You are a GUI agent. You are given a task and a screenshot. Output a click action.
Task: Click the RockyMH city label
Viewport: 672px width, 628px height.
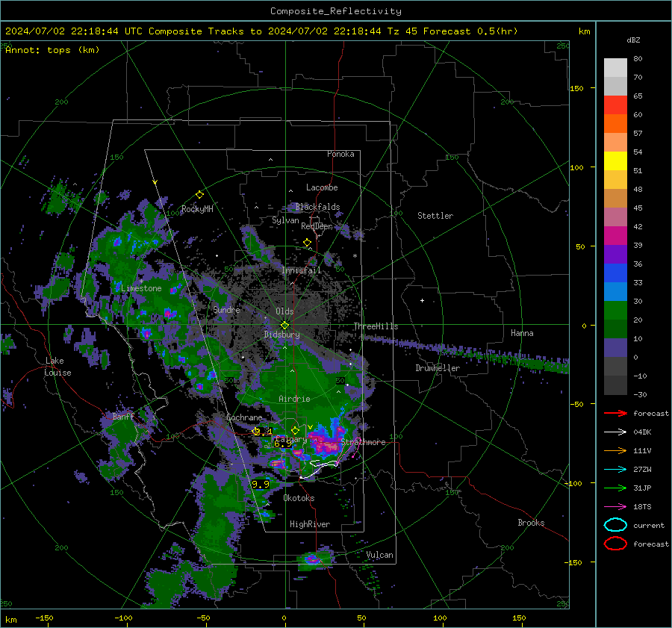pos(197,209)
